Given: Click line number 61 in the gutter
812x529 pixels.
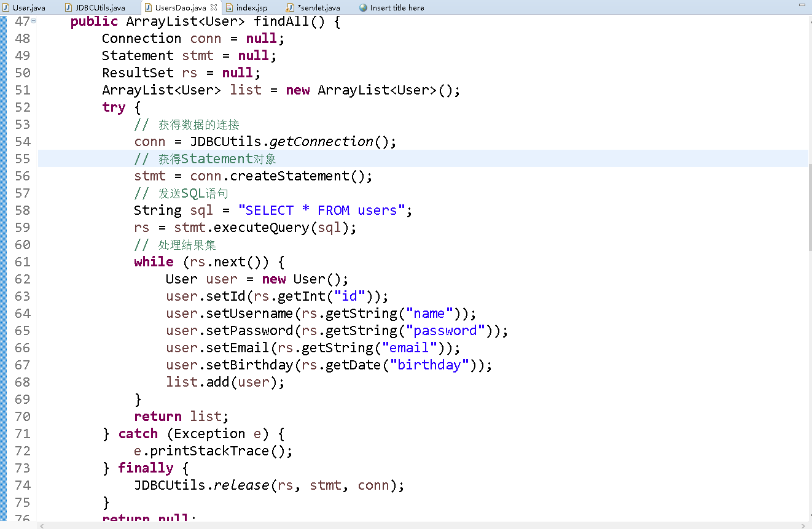Looking at the screenshot, I should click(x=22, y=261).
